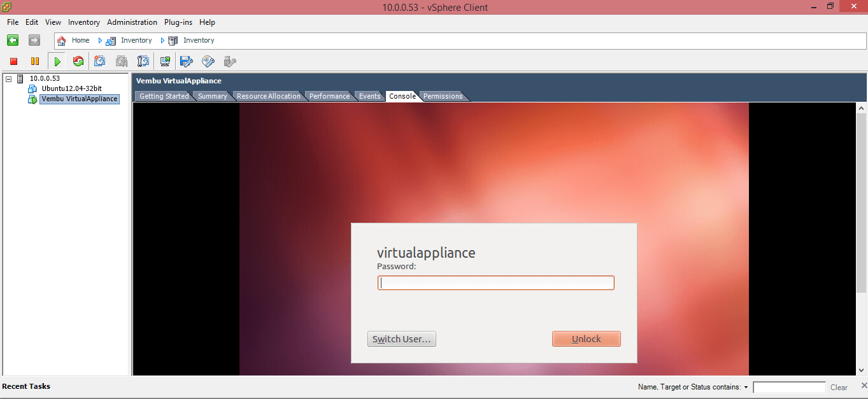Open the Snapshot Manager

(143, 60)
